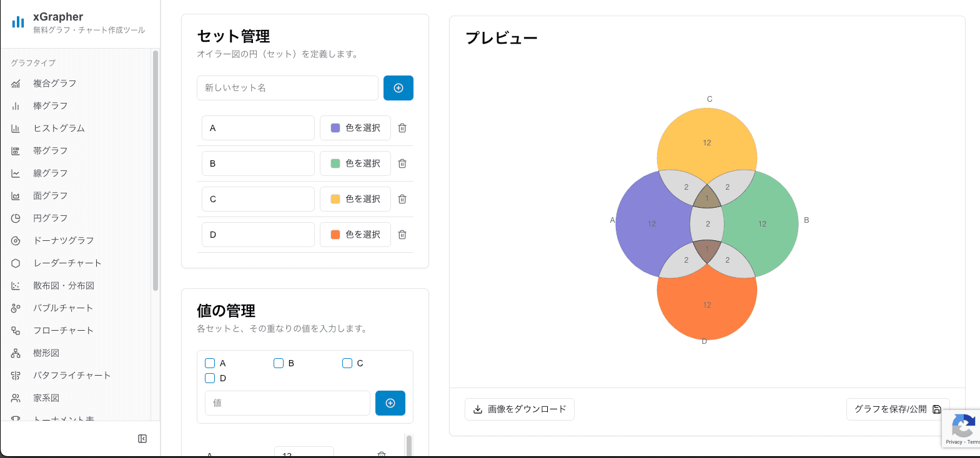Edit the set name field containing C

[x=258, y=199]
